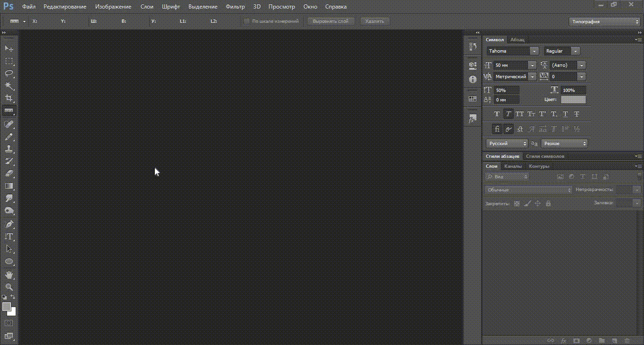Change the screen mode

(9, 336)
